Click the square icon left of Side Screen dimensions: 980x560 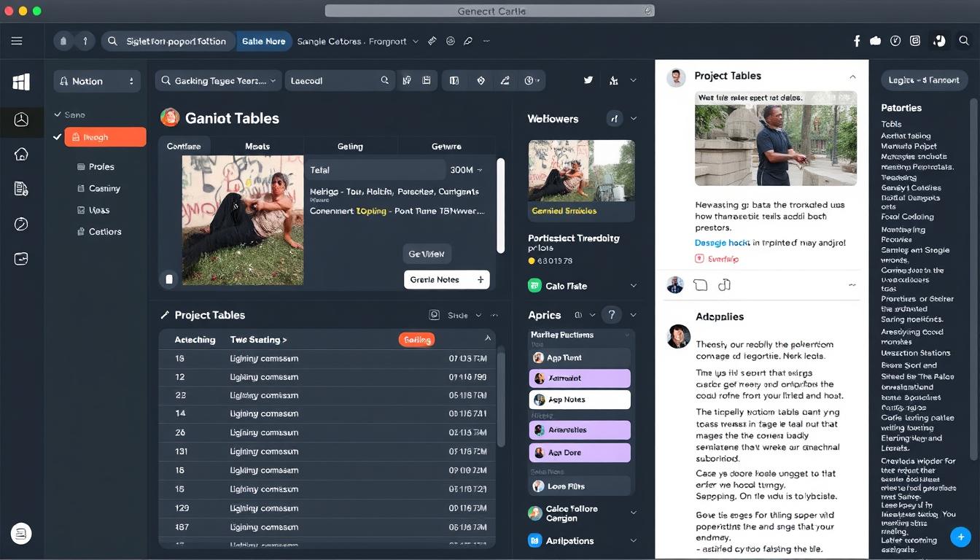point(435,315)
